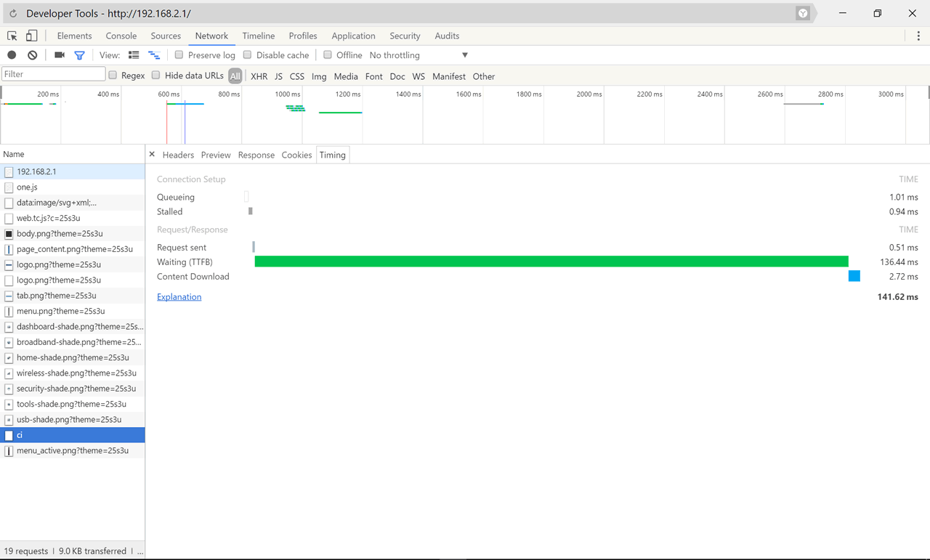Open the No throttling dropdown
The width and height of the screenshot is (930, 560).
click(x=418, y=55)
